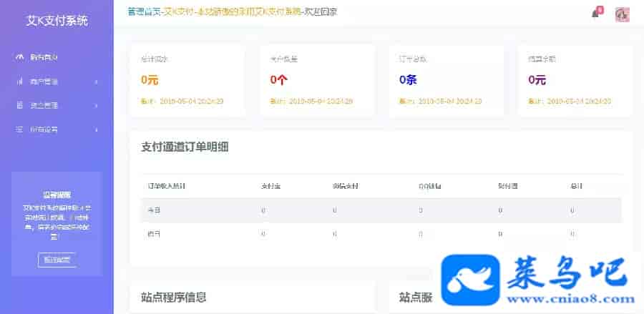Click the purple 0元 value

(537, 80)
